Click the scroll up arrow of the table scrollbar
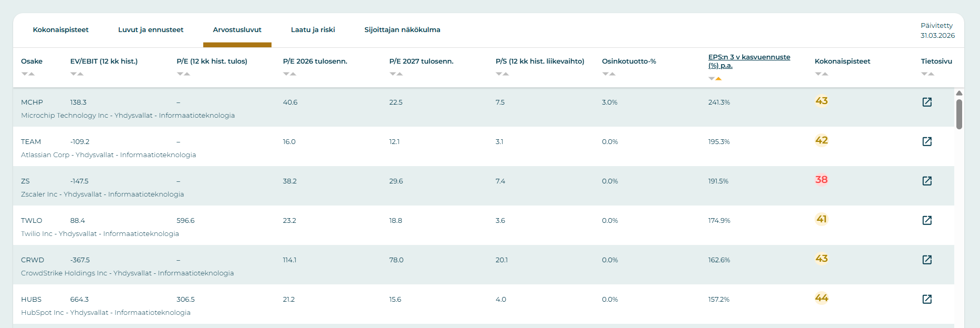Viewport: 980px width, 328px height. 959,93
